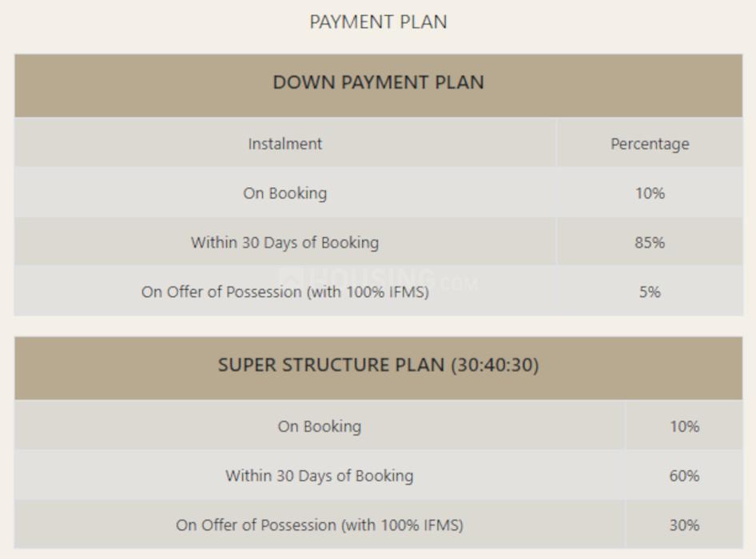Viewport: 756px width, 559px height.
Task: Select On Offer of Possession in Down Payment Plan
Action: (x=284, y=291)
